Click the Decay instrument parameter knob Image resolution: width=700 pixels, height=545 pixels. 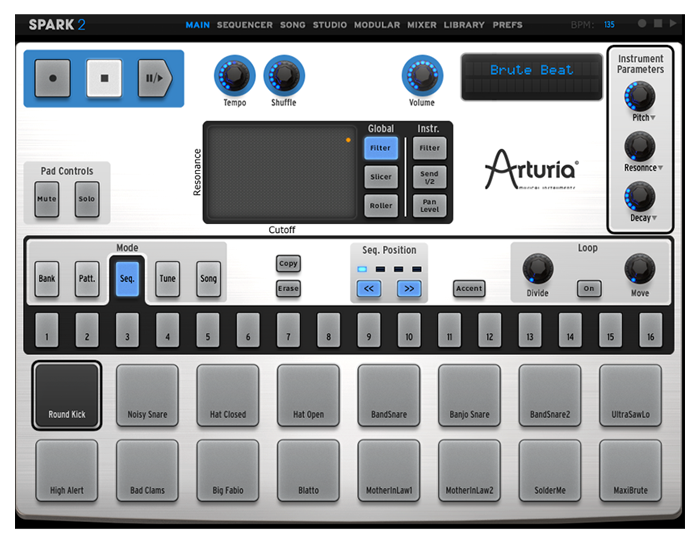pos(640,196)
